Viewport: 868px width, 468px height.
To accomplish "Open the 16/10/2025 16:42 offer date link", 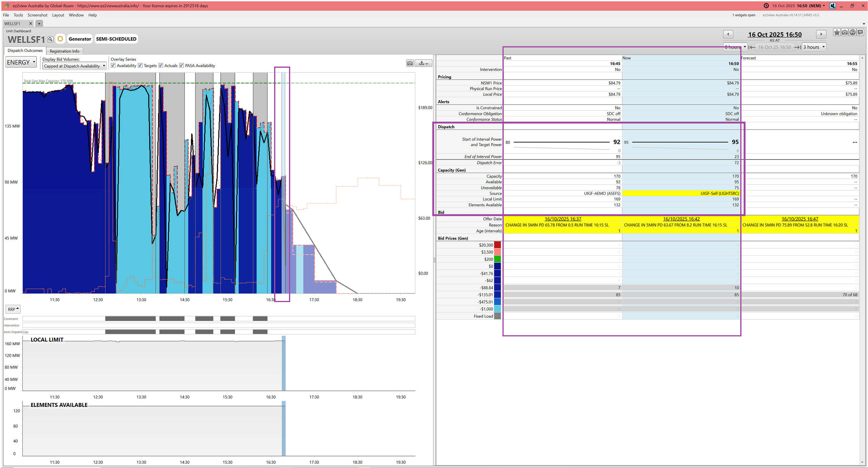I will [x=681, y=219].
